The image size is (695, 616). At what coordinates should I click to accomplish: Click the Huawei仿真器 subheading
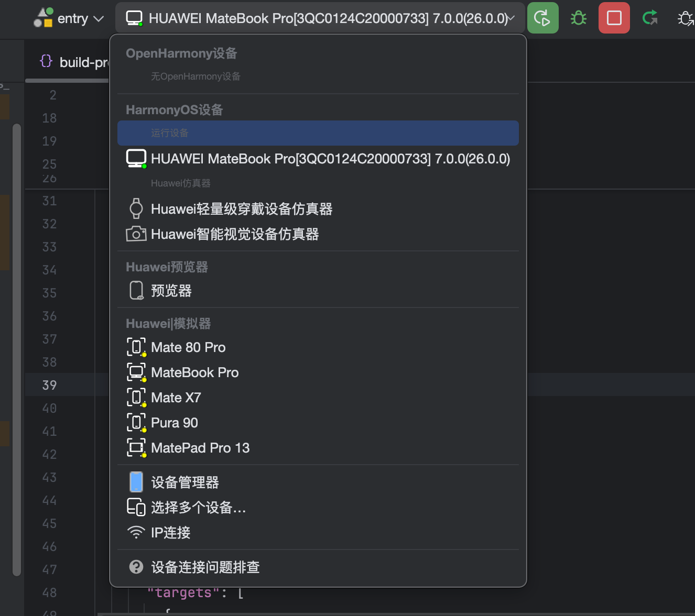click(x=180, y=183)
